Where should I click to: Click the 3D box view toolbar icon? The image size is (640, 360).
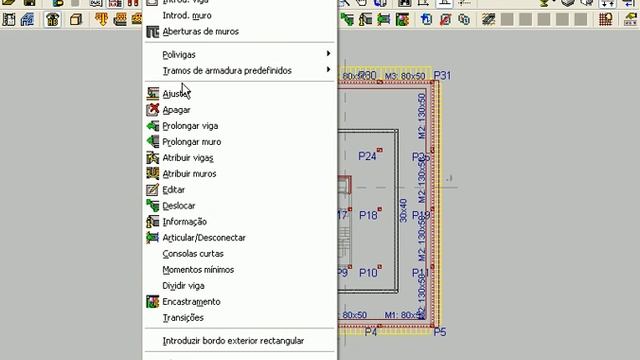(76, 19)
